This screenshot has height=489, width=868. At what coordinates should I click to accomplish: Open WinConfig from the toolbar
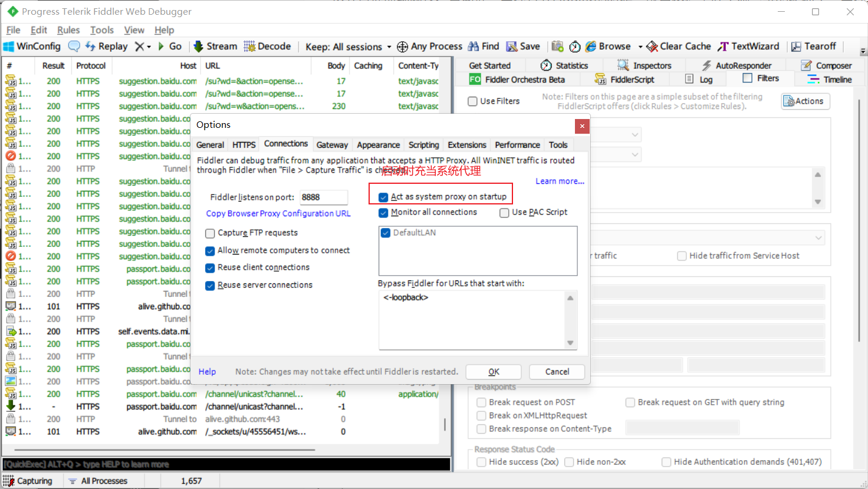coord(32,46)
